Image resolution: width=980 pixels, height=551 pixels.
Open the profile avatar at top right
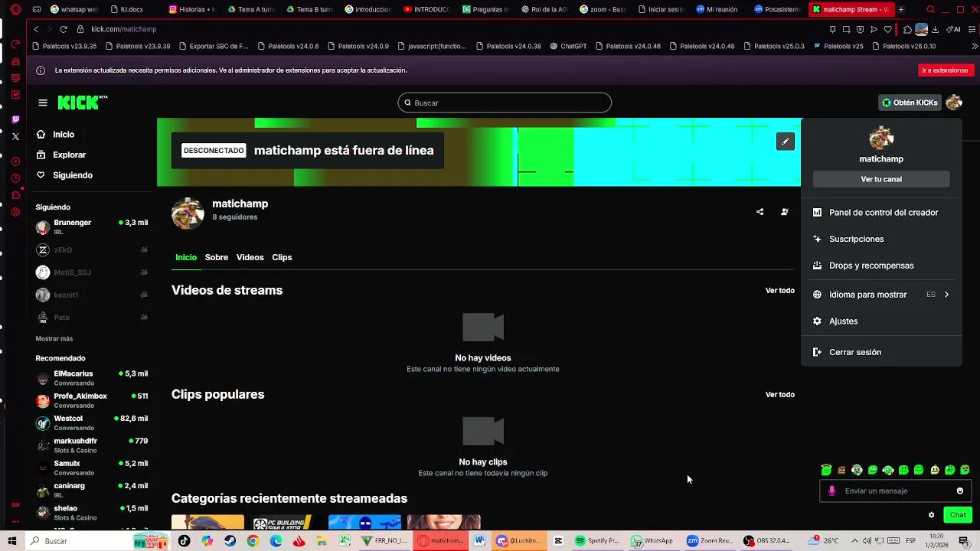click(953, 103)
